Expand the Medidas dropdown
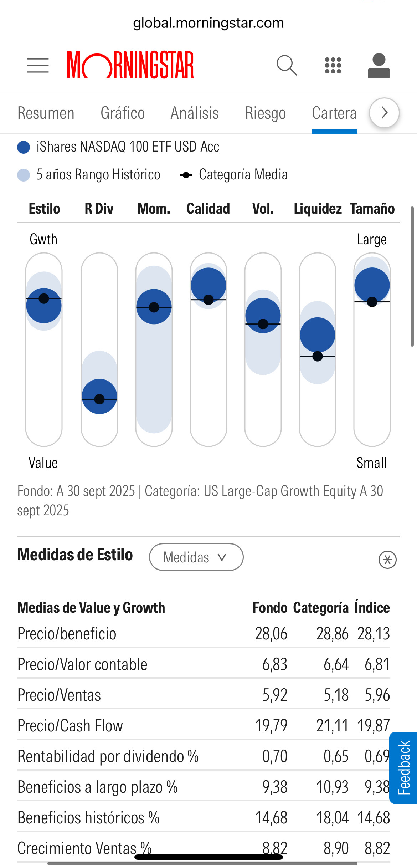 pyautogui.click(x=196, y=557)
